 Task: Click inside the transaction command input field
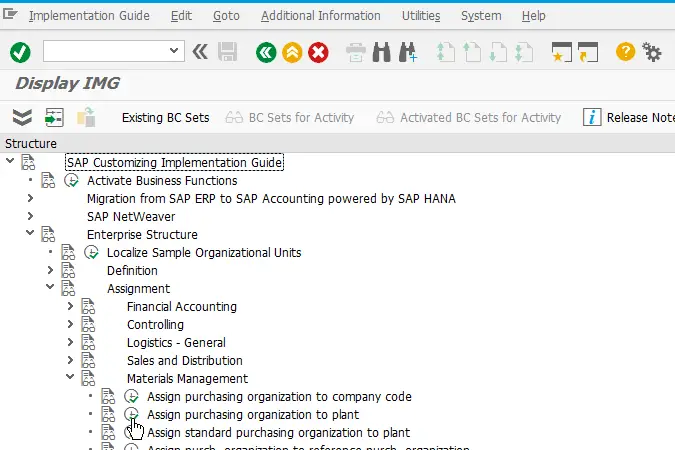pos(106,51)
